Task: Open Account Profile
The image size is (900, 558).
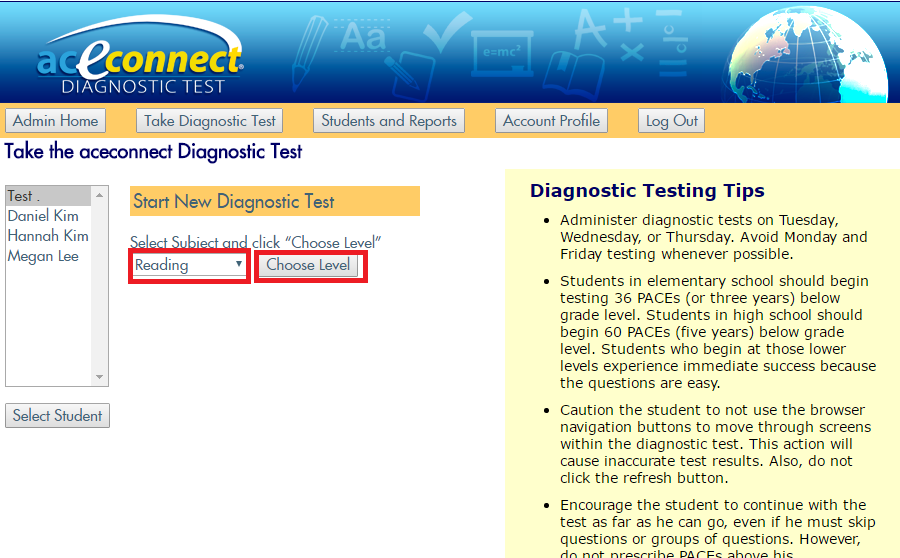Action: tap(551, 121)
